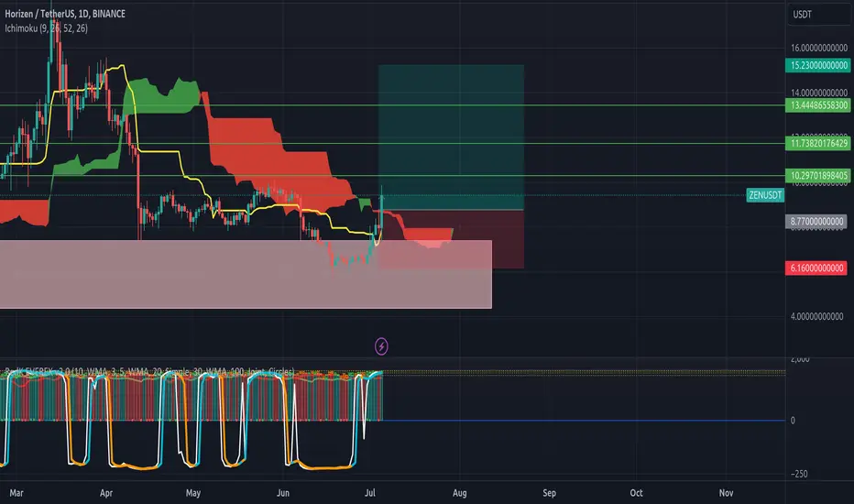The width and height of the screenshot is (854, 504).
Task: Open the USDT currency selector
Action: pos(818,15)
